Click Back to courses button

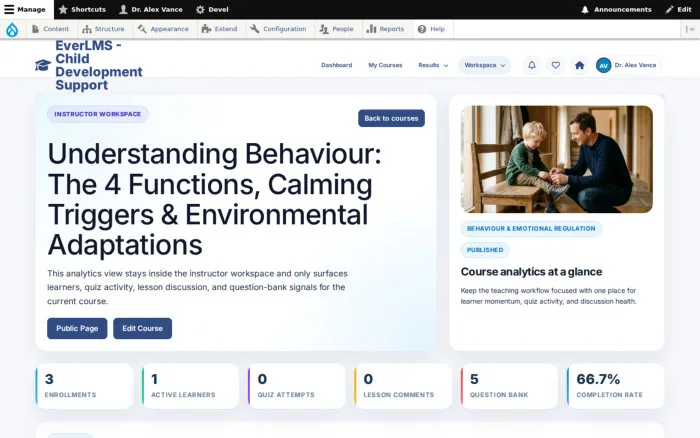pos(391,118)
